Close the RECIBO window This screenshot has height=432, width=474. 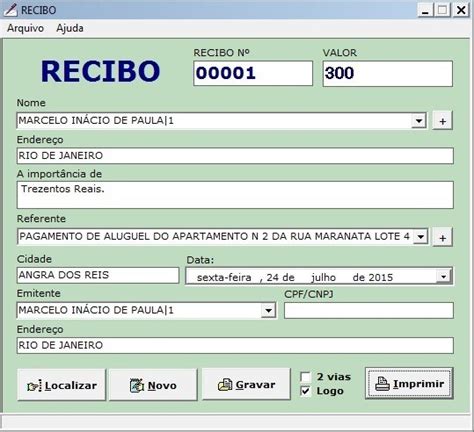pyautogui.click(x=461, y=10)
